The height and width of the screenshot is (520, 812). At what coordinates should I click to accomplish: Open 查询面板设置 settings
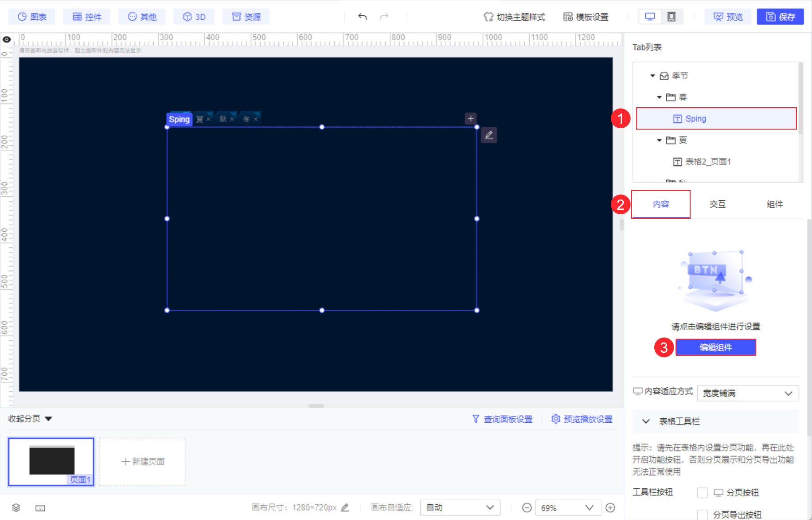502,419
